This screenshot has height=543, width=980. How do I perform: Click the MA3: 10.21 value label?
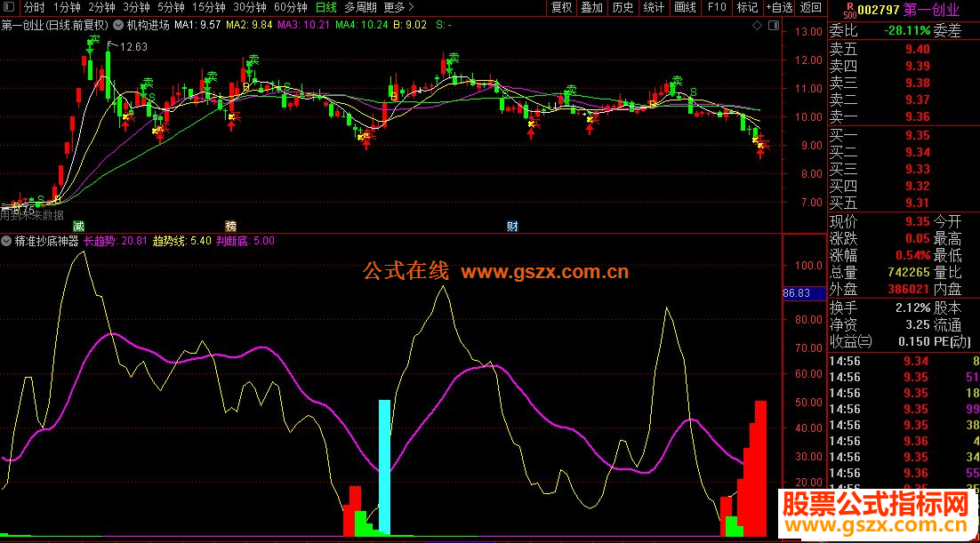coord(303,25)
